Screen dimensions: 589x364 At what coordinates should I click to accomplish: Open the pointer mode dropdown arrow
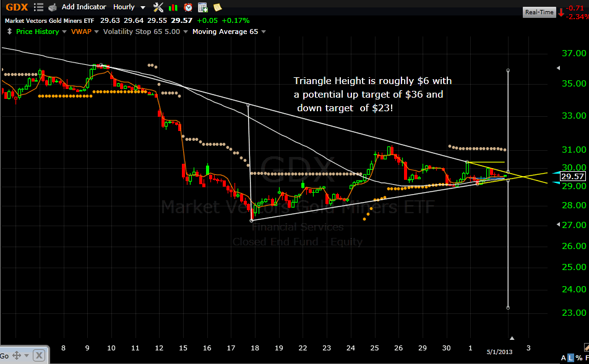(26, 355)
